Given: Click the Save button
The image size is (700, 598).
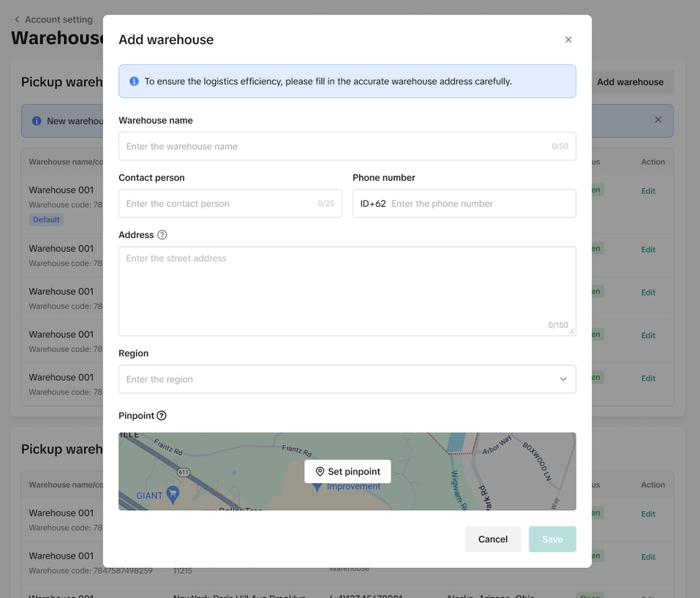Looking at the screenshot, I should point(552,539).
